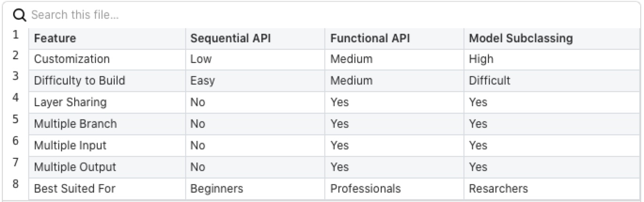The width and height of the screenshot is (644, 202).
Task: Select the Model Subclassing column header
Action: [552, 39]
